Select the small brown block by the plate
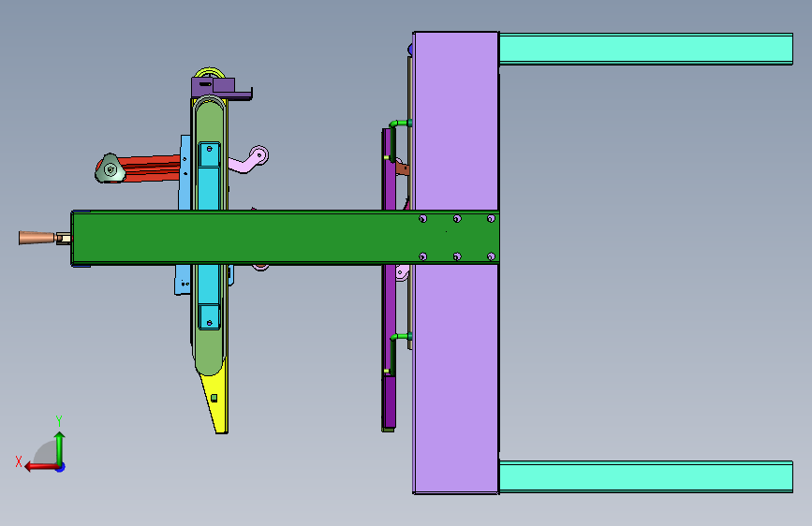The height and width of the screenshot is (526, 812). pos(403,168)
